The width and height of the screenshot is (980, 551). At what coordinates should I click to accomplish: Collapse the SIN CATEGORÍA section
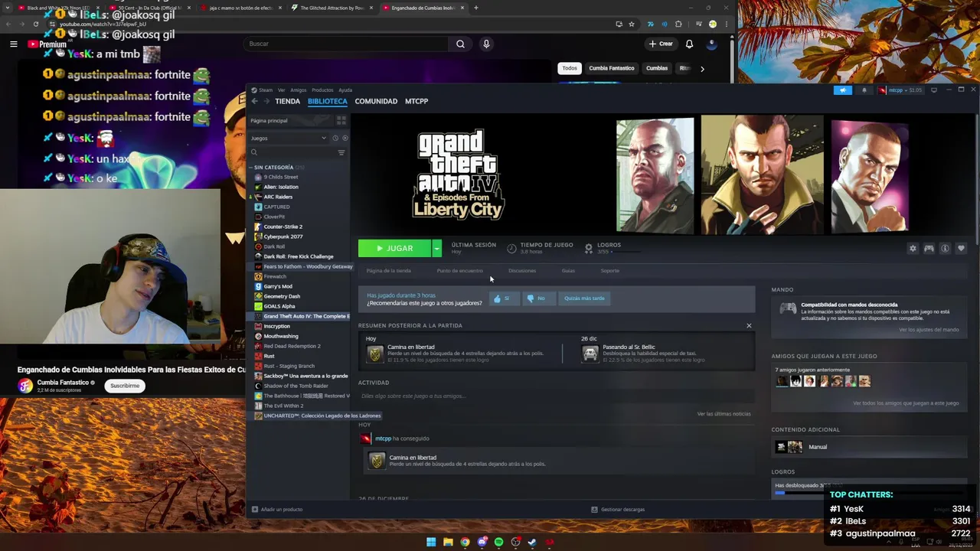click(x=251, y=167)
